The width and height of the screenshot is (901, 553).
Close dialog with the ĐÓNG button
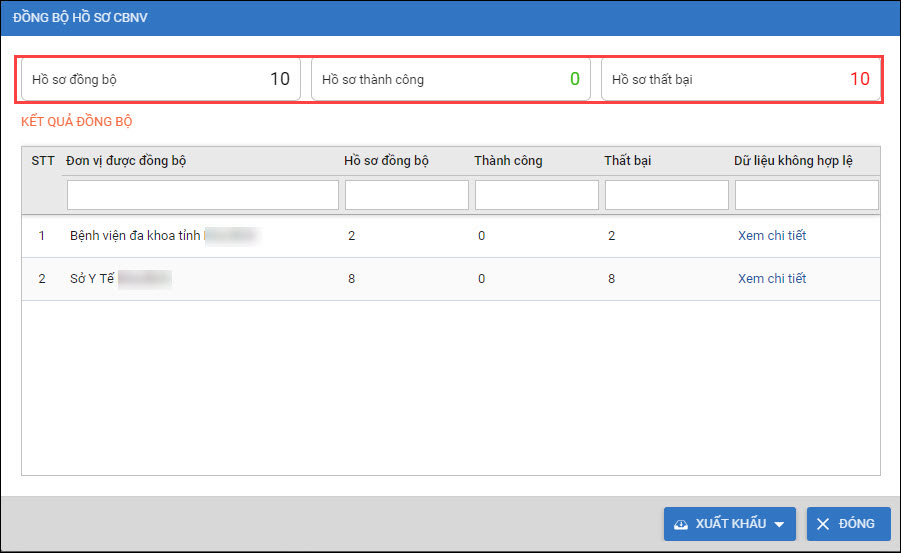tap(848, 524)
